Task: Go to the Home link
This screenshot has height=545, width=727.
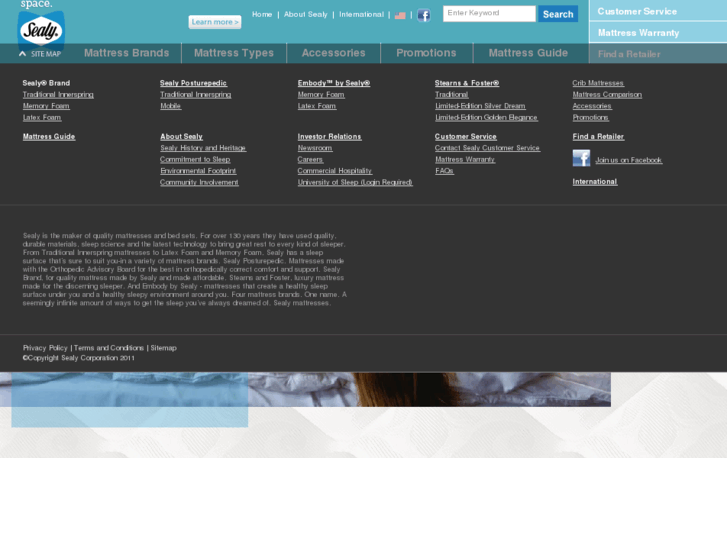Action: (x=262, y=14)
